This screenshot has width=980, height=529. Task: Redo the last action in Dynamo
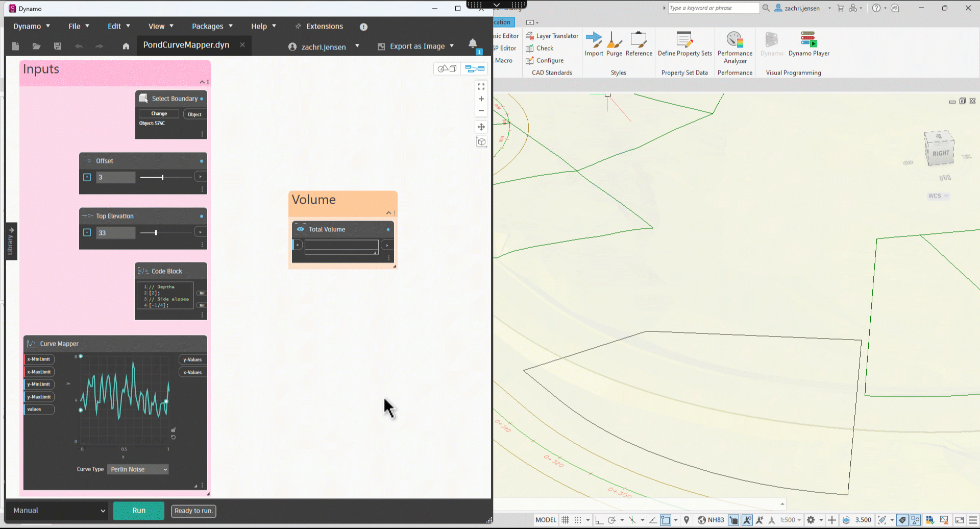click(99, 46)
